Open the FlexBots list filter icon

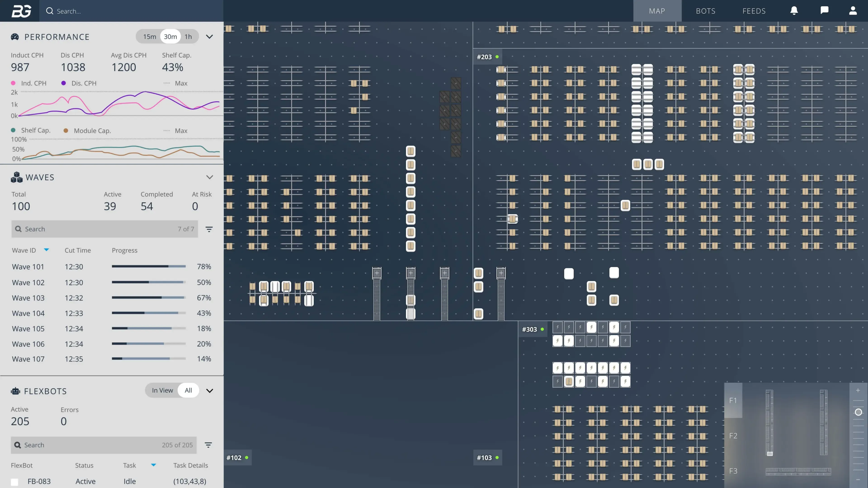208,445
